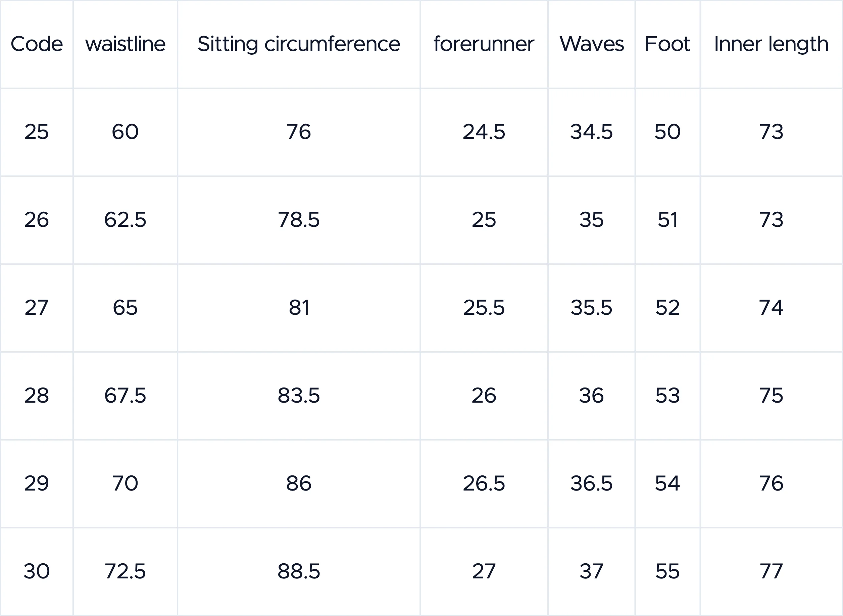Select waistline value 67.5
This screenshot has width=843, height=616.
pyautogui.click(x=125, y=396)
